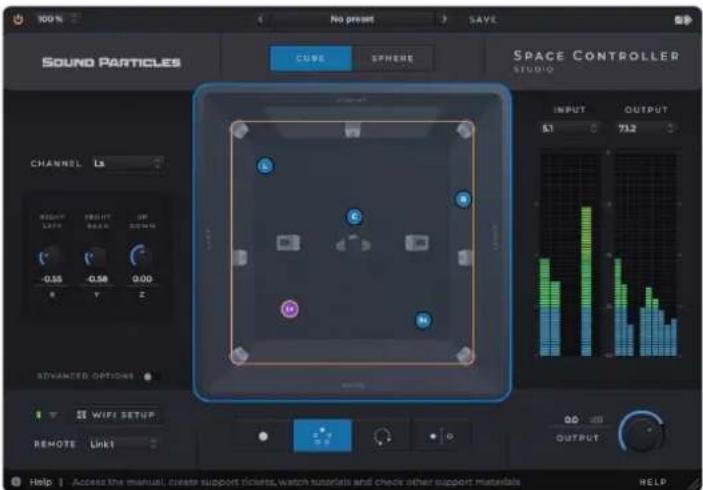Image resolution: width=703 pixels, height=490 pixels.
Task: Click the Z value field showing 0.00
Action: pos(142,279)
